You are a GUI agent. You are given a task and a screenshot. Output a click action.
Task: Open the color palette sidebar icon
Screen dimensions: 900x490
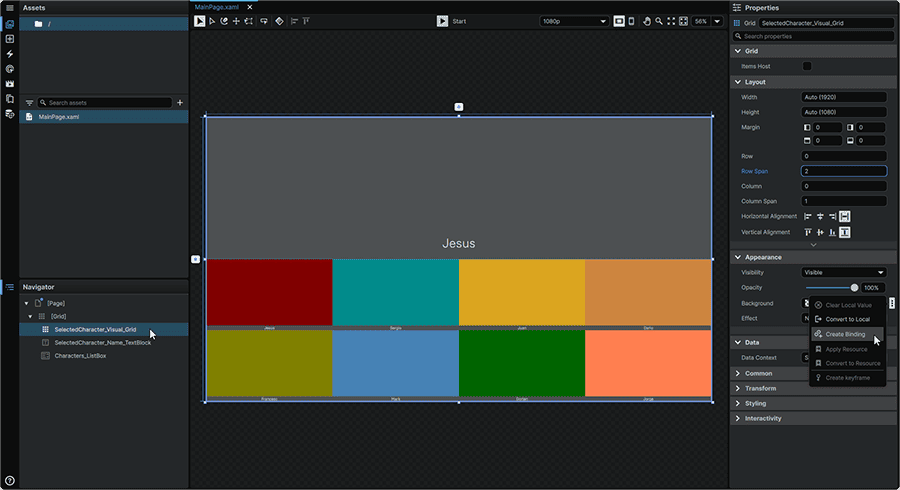click(x=10, y=69)
